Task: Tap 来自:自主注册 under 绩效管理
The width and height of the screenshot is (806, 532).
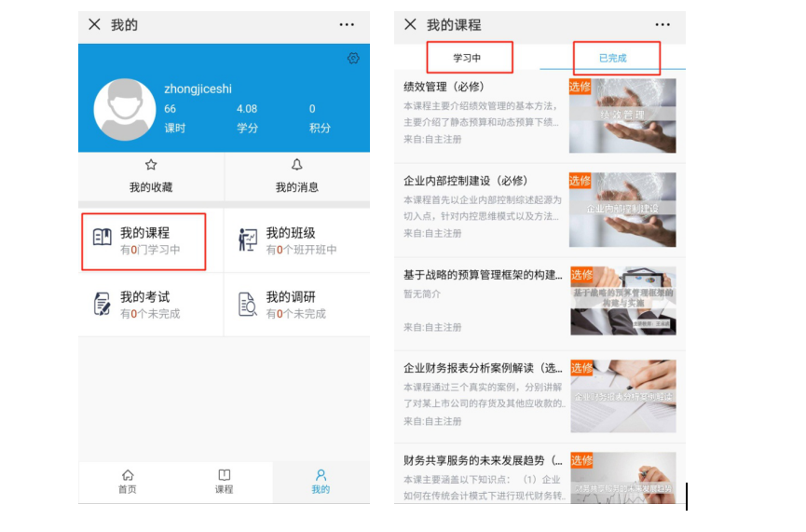Action: pyautogui.click(x=432, y=140)
